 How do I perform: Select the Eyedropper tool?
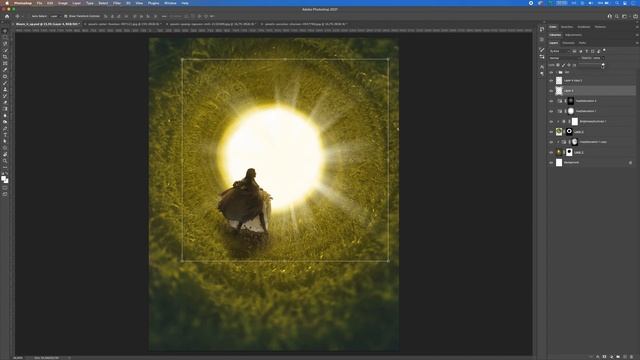click(x=5, y=70)
